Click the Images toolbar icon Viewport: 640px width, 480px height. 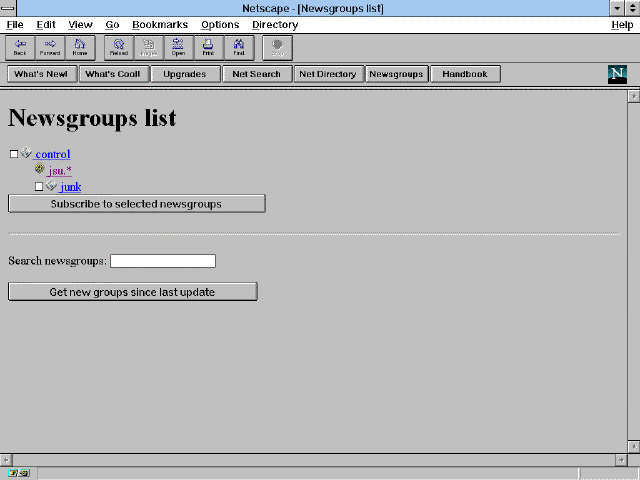pos(149,48)
